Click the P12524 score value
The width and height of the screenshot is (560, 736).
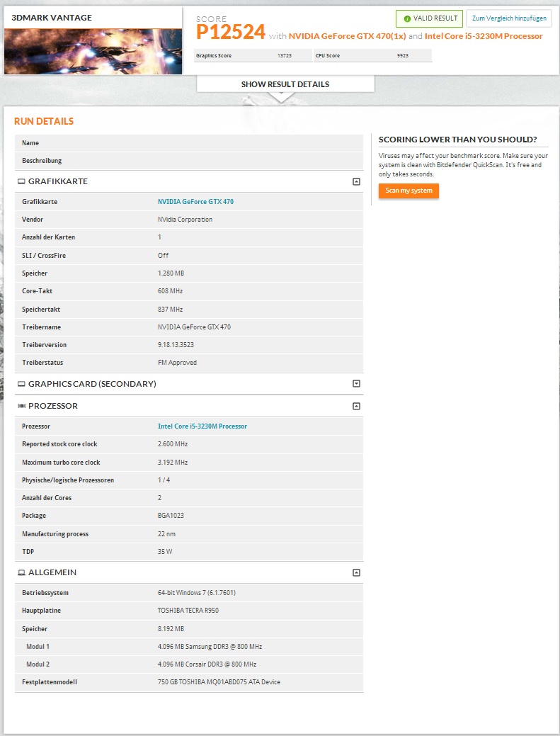click(x=231, y=32)
